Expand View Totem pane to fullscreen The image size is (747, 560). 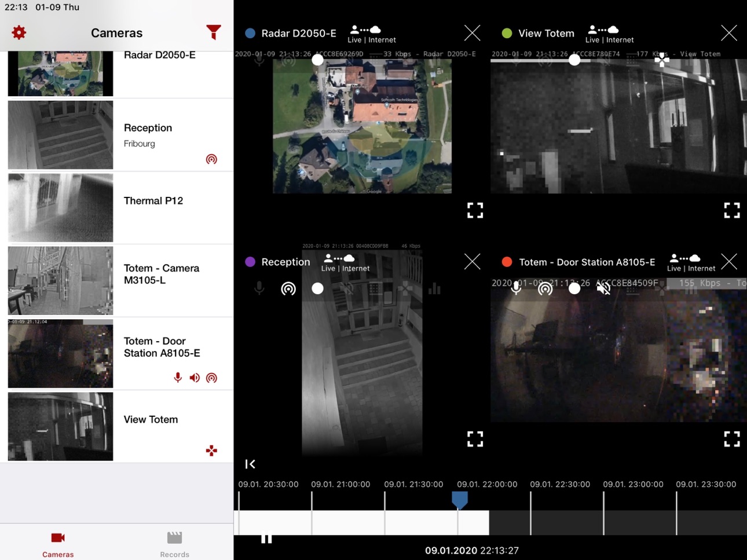(x=732, y=210)
